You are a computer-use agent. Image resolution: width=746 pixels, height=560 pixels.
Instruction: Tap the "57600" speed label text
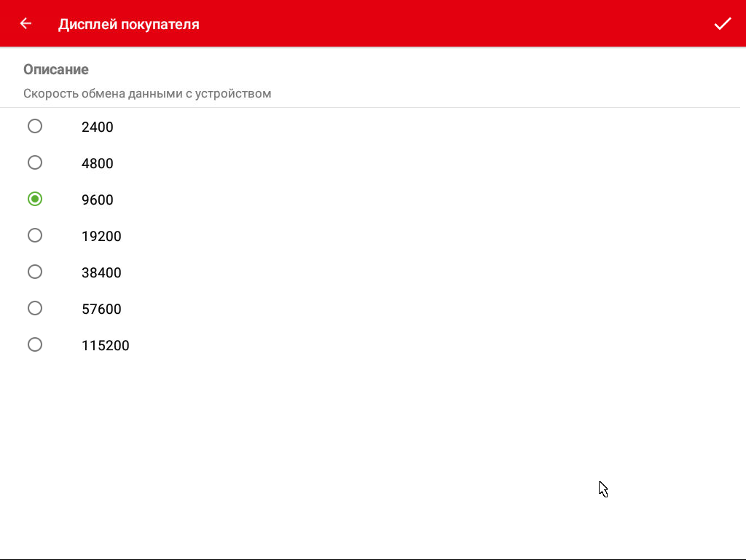101,309
